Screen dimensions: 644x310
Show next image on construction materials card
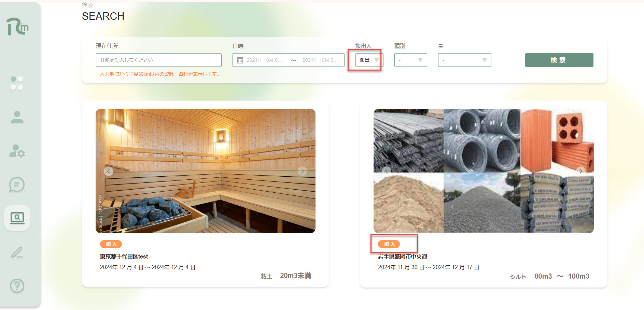pos(580,171)
